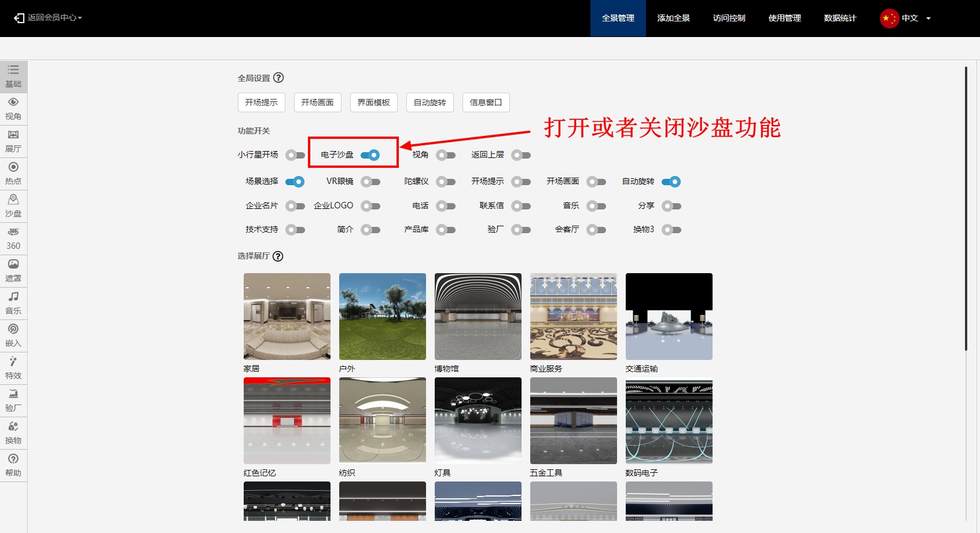Switch to the 添加全景 tab
The image size is (980, 533).
(673, 18)
